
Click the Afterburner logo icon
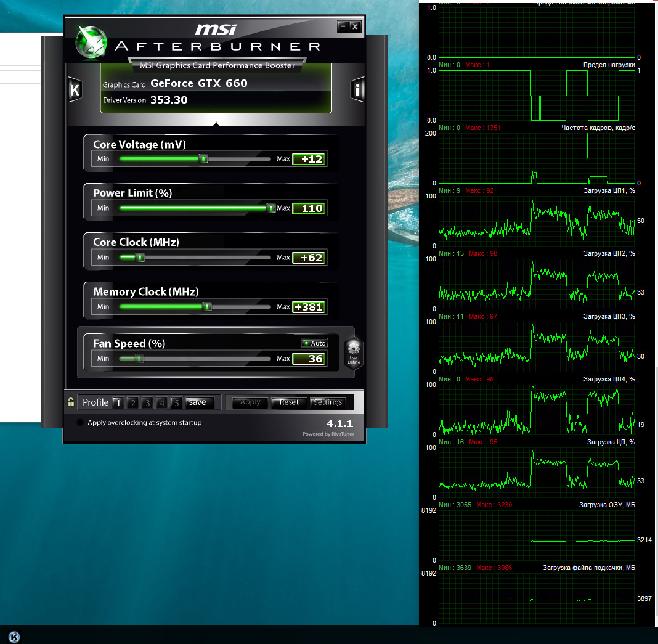91,42
